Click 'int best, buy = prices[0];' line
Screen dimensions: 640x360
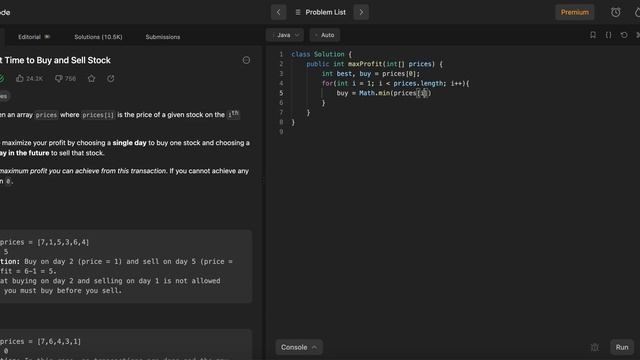pyautogui.click(x=371, y=74)
